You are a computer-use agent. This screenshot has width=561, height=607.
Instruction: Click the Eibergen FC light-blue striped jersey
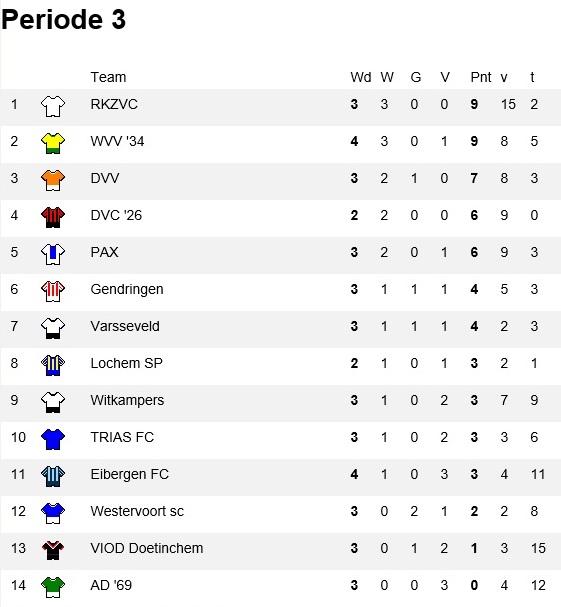(x=53, y=476)
